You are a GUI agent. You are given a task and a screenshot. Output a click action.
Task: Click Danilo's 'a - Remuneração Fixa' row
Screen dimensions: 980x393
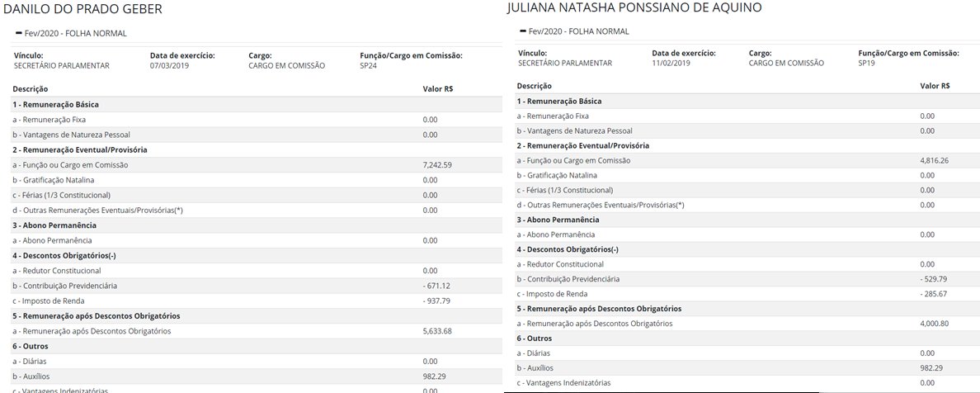(257, 120)
